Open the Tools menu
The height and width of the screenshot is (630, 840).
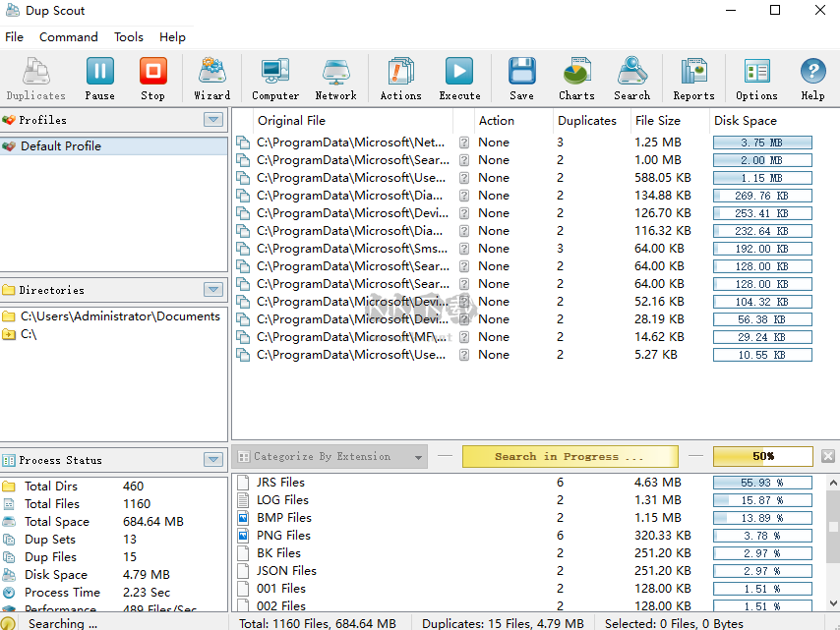pyautogui.click(x=129, y=37)
